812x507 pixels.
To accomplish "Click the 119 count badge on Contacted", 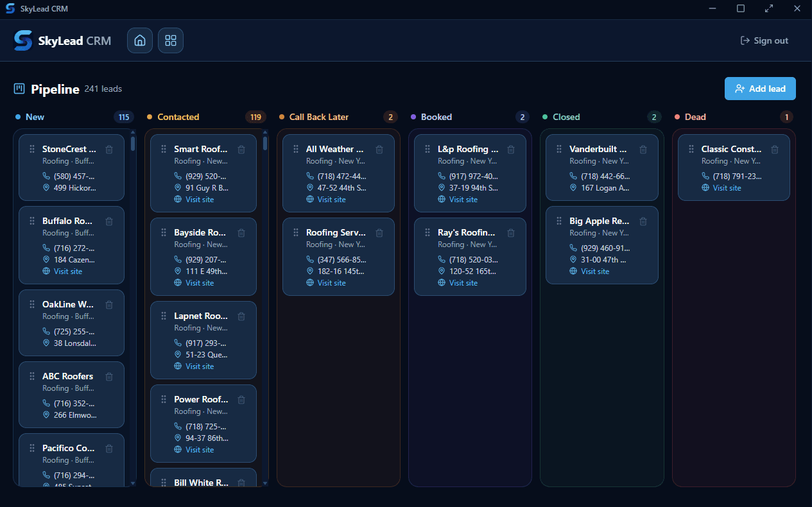I will 255,117.
